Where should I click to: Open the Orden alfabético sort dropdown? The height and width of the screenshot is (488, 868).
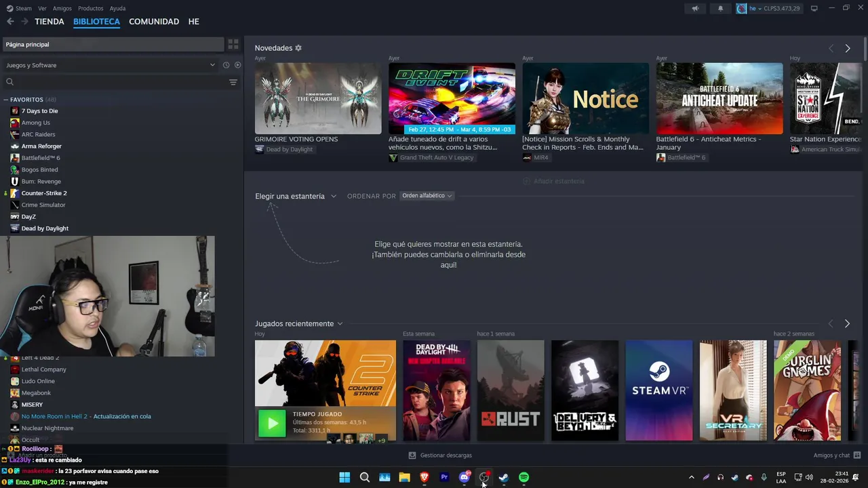click(x=427, y=196)
